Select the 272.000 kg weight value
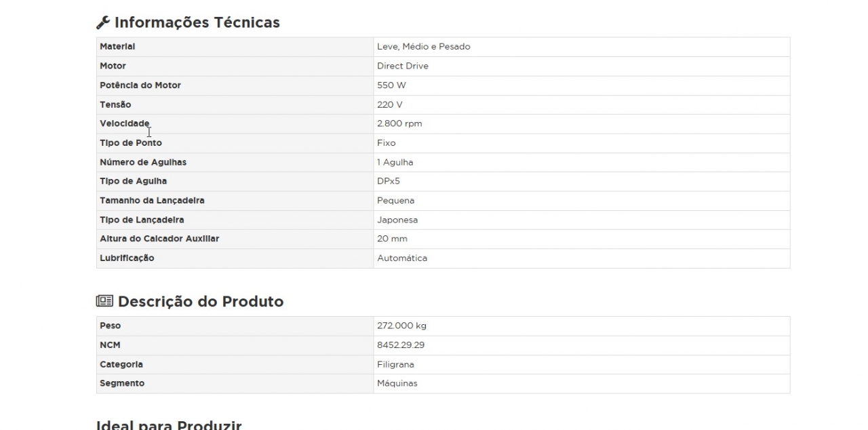Screen dimensions: 868x430 (401, 326)
